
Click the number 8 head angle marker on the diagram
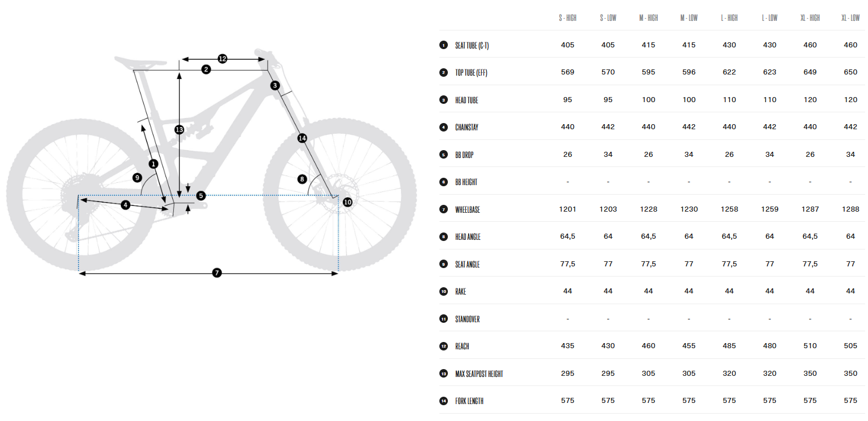[302, 179]
